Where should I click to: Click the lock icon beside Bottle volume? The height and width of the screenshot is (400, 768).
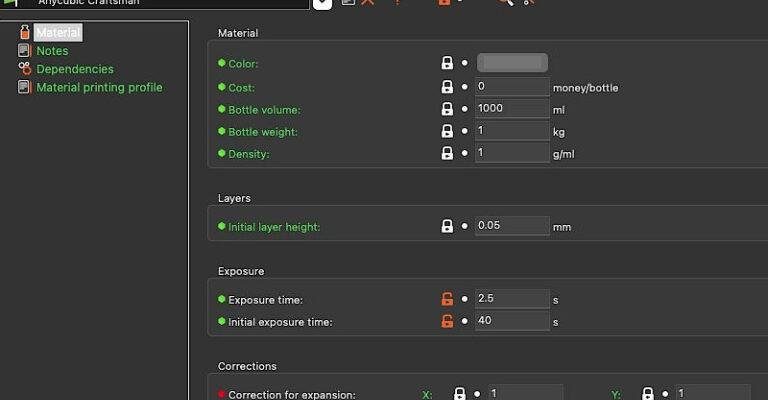pyautogui.click(x=447, y=109)
